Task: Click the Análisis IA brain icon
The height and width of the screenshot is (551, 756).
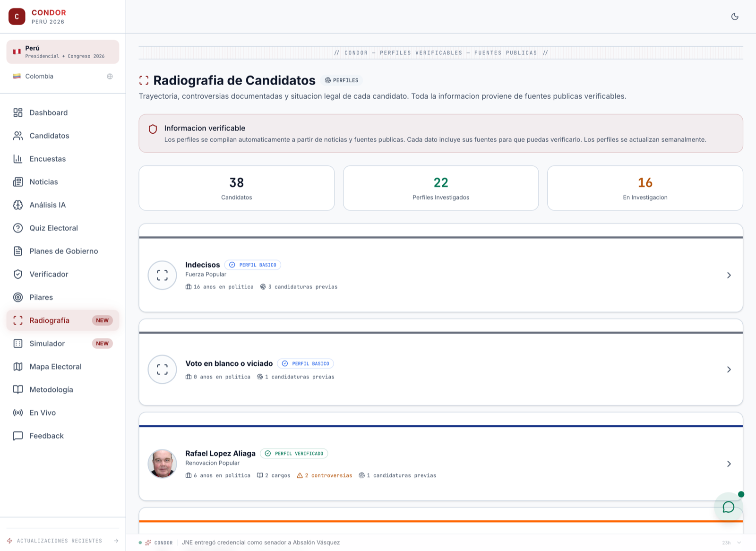Action: pyautogui.click(x=18, y=205)
